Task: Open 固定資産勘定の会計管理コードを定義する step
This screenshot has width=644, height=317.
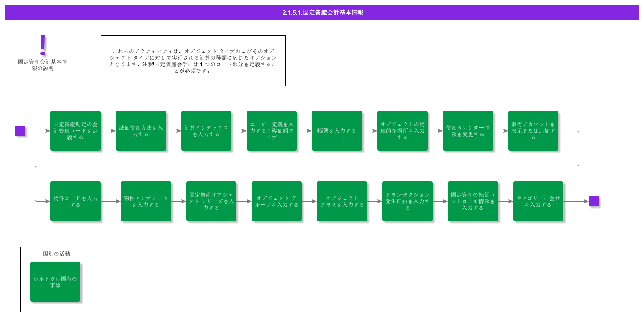Action: (x=75, y=131)
